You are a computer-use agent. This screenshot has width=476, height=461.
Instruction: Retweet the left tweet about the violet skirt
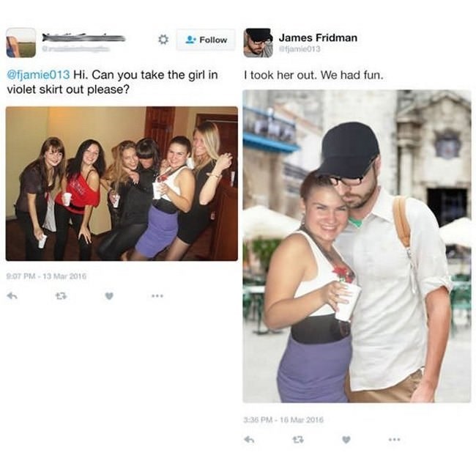[x=61, y=295]
